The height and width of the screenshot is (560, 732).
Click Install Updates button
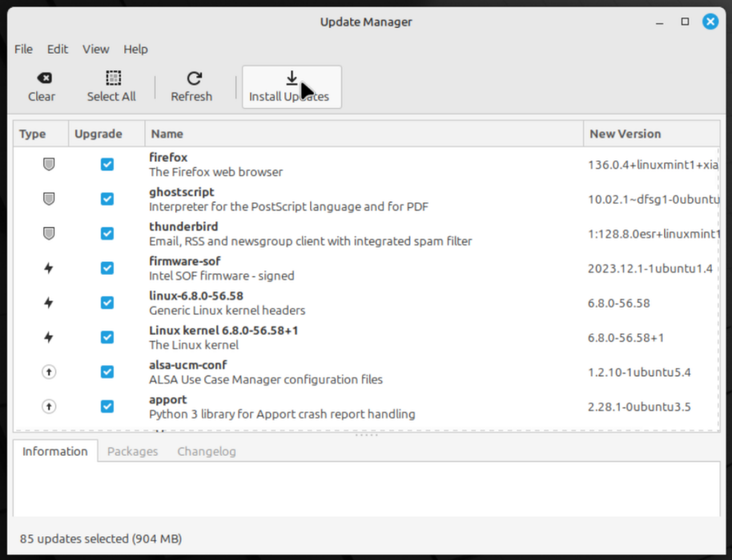[292, 87]
